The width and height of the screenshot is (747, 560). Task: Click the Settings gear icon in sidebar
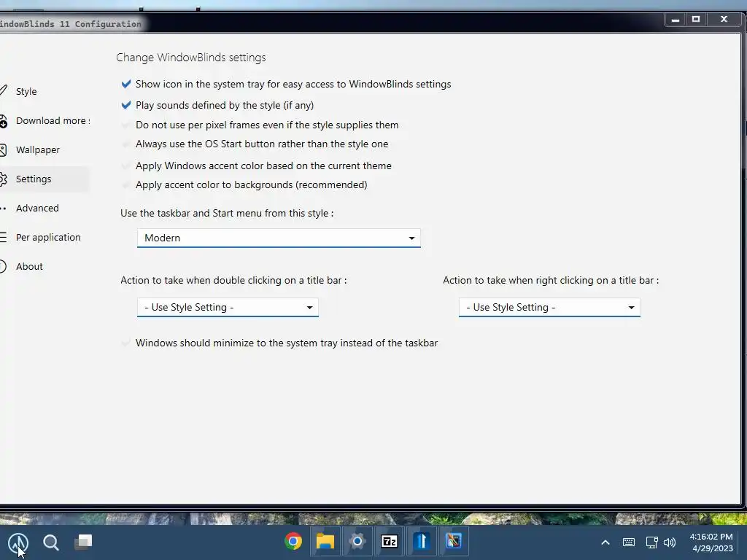tap(3, 179)
